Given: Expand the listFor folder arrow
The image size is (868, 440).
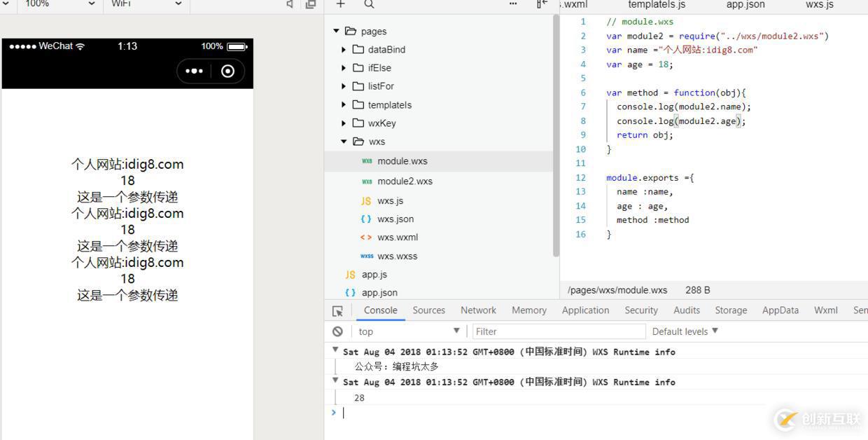Looking at the screenshot, I should 344,86.
